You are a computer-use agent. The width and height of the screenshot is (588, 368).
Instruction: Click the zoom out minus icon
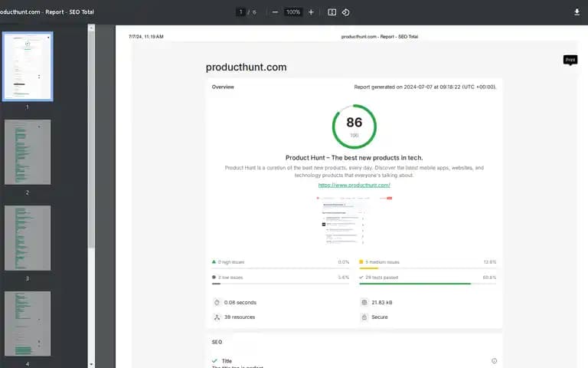pos(275,12)
